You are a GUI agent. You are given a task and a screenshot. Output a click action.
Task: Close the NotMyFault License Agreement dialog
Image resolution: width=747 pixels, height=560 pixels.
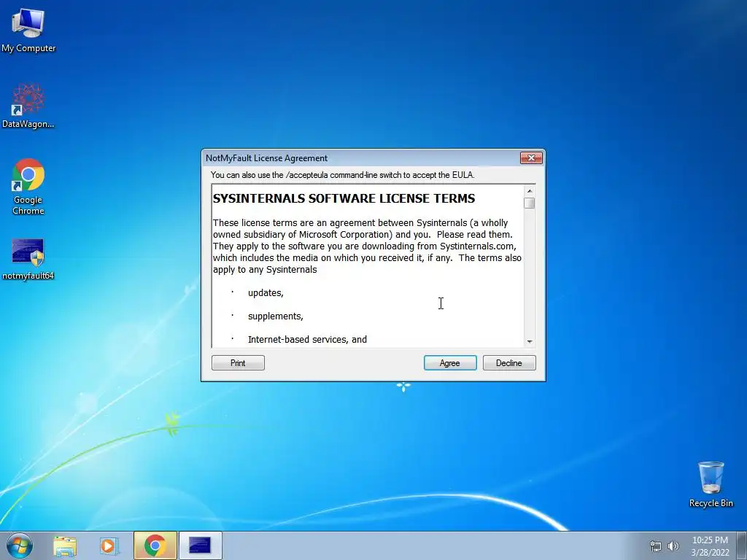[531, 157]
